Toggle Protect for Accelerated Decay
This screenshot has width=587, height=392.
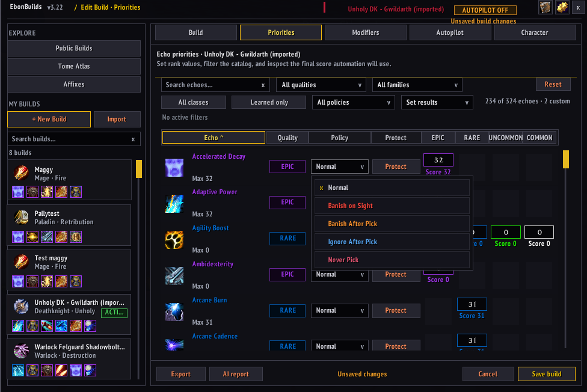click(x=396, y=167)
